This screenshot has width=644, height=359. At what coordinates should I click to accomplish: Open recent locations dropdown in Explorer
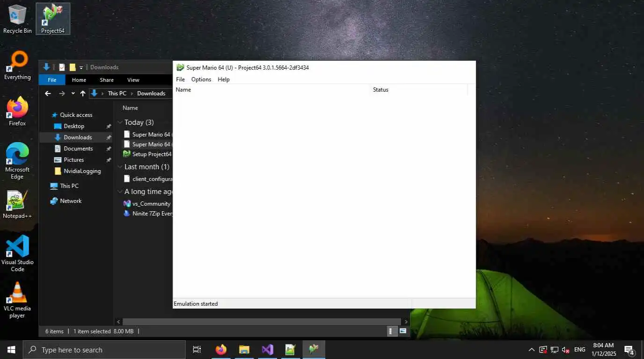pos(73,93)
